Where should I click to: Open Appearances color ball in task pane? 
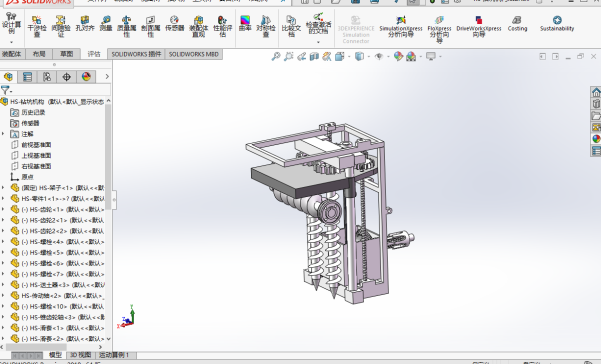596,139
